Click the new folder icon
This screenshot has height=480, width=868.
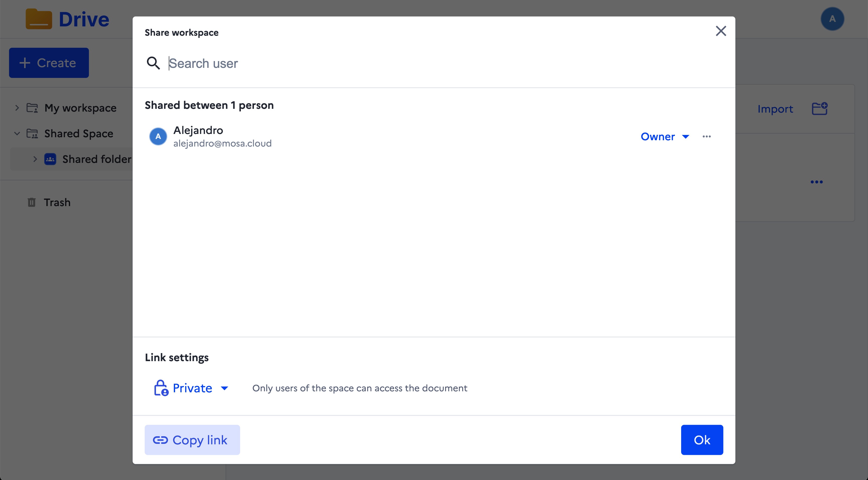point(820,109)
